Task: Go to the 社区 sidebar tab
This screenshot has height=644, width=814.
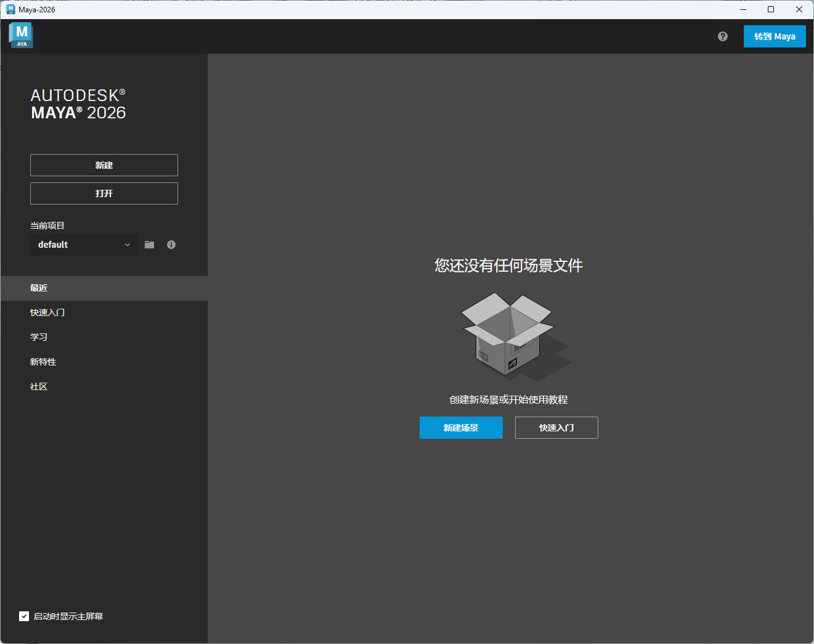Action: 104,387
